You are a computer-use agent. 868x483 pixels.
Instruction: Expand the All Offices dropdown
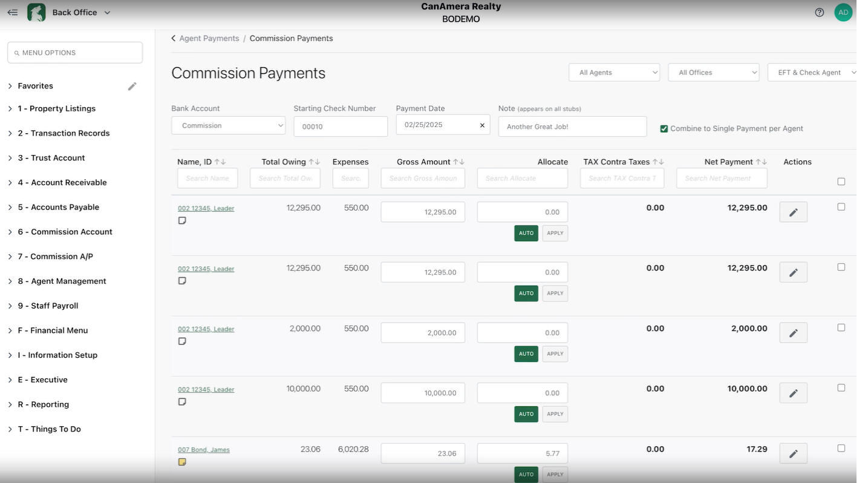pos(713,73)
